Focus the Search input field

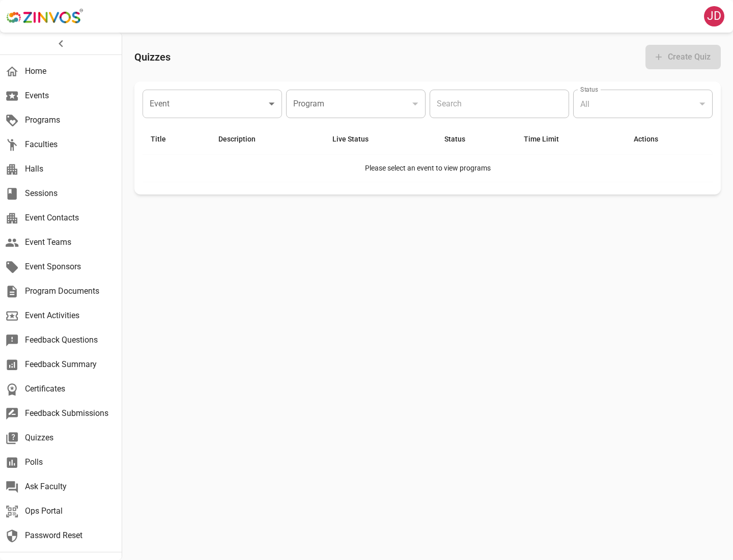[499, 104]
